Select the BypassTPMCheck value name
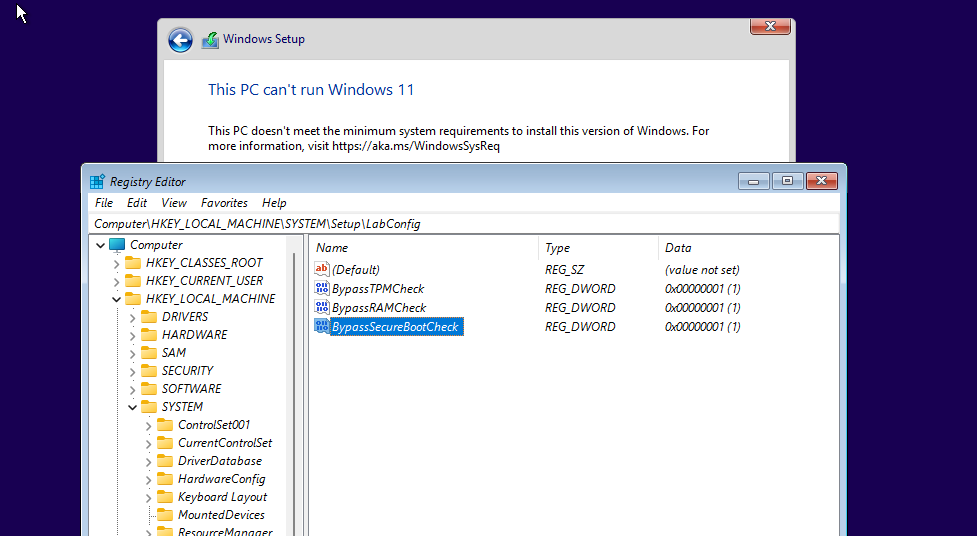The width and height of the screenshot is (977, 536). click(378, 289)
